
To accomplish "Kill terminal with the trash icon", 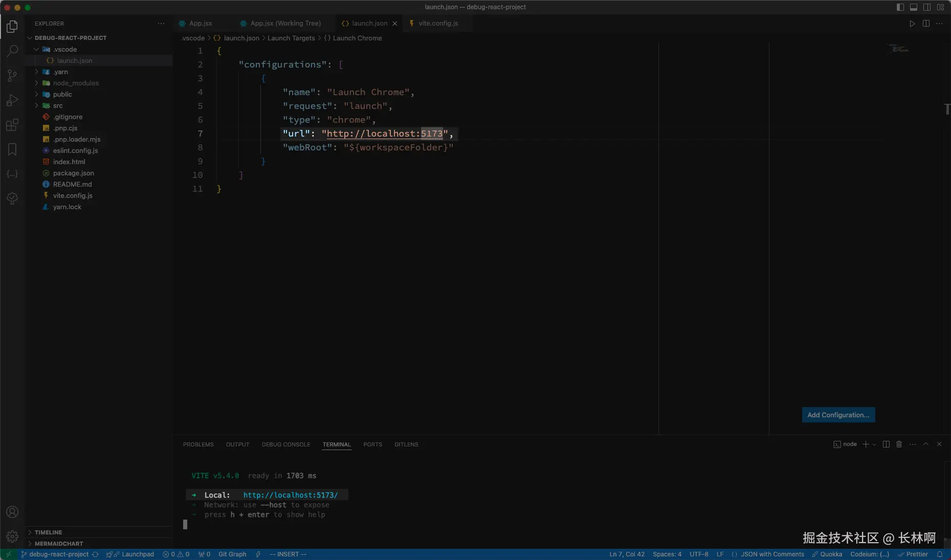I will [899, 444].
